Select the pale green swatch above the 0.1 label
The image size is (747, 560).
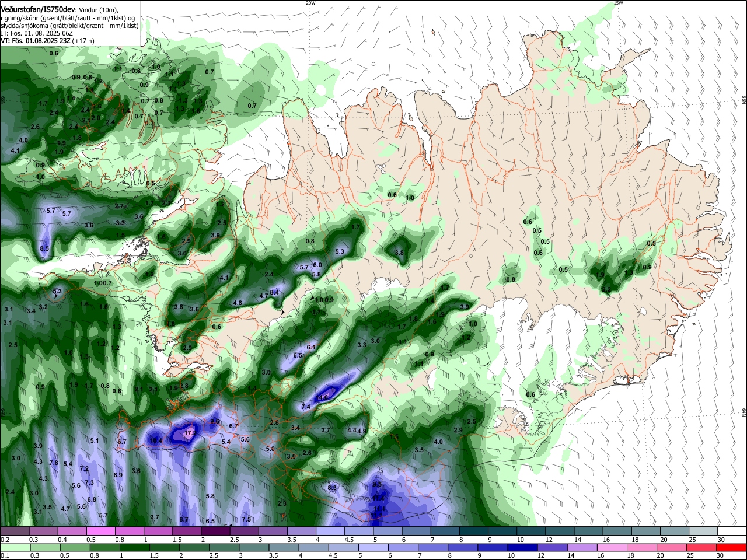click(15, 548)
